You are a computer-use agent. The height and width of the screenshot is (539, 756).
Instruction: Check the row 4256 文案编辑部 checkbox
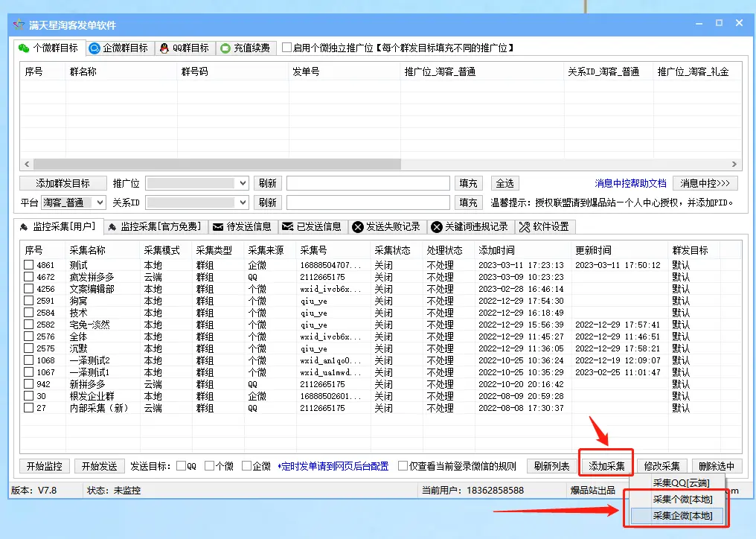click(28, 289)
